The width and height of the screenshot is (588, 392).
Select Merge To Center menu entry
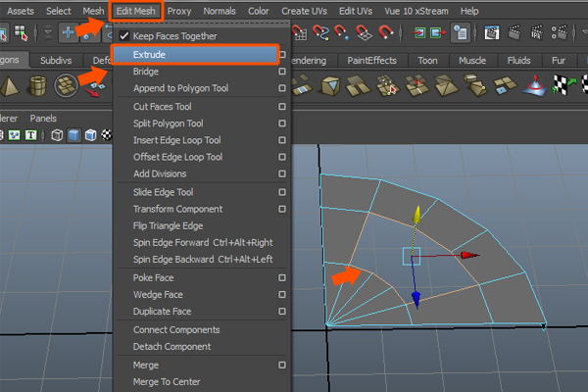[169, 382]
